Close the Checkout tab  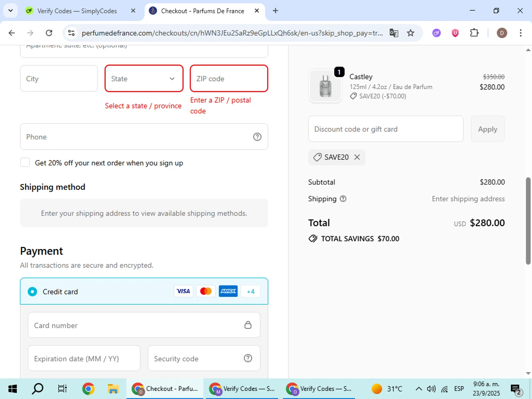(257, 11)
